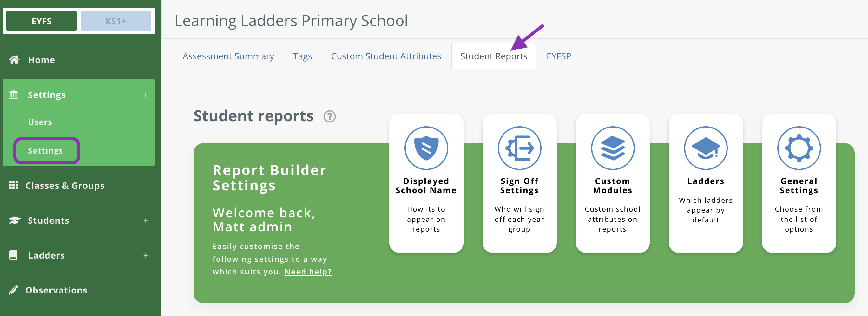This screenshot has width=868, height=316.
Task: Click the Student reports help question icon
Action: pyautogui.click(x=329, y=116)
